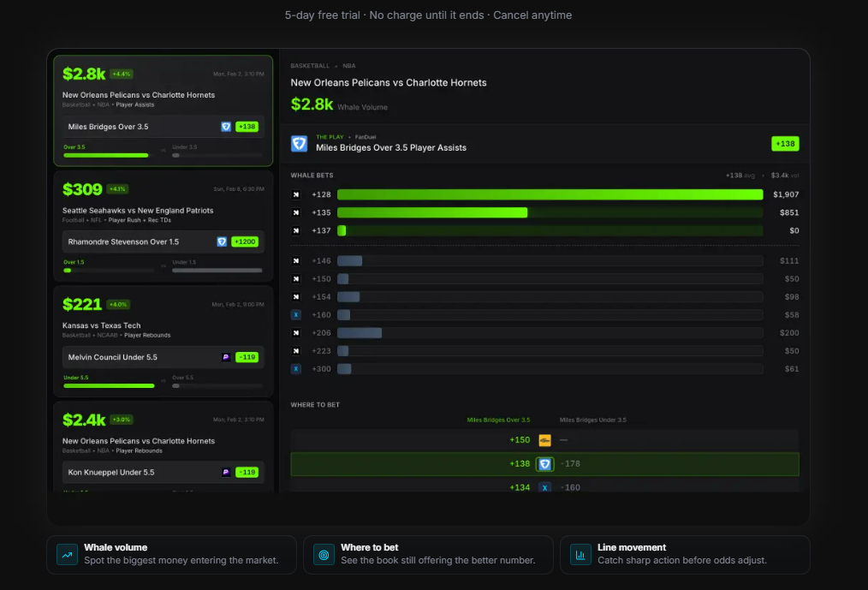Click the FanDuel icon on Miles Bridges card

[226, 127]
